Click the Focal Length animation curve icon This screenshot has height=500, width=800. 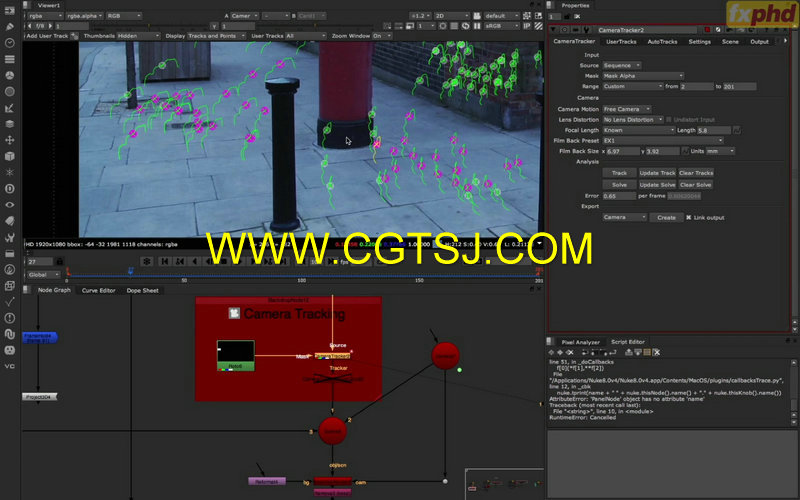[737, 130]
